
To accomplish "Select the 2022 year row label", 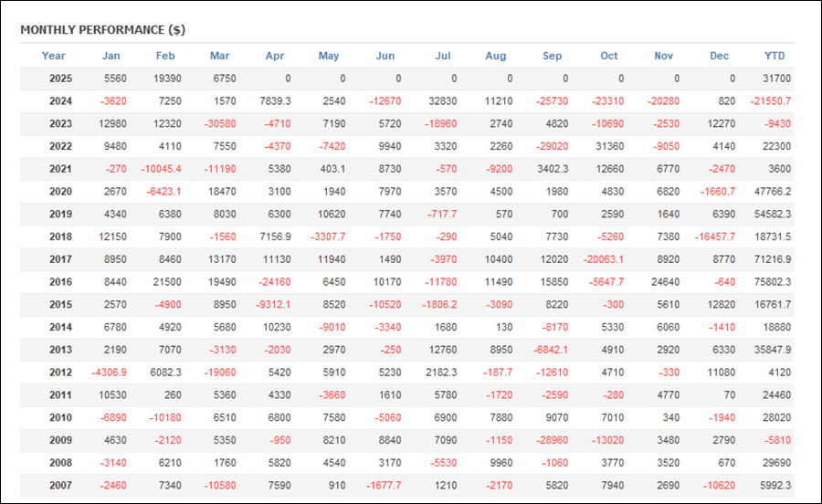I will [61, 146].
